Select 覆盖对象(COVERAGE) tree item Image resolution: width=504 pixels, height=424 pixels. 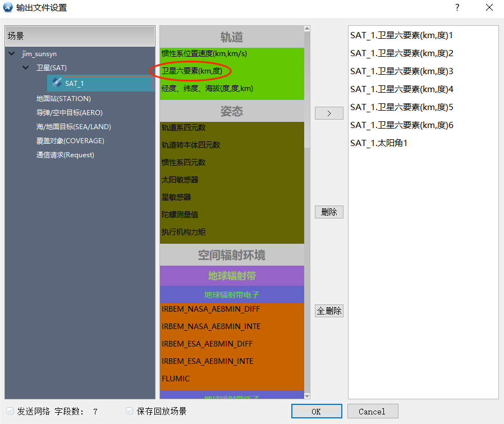coord(70,141)
